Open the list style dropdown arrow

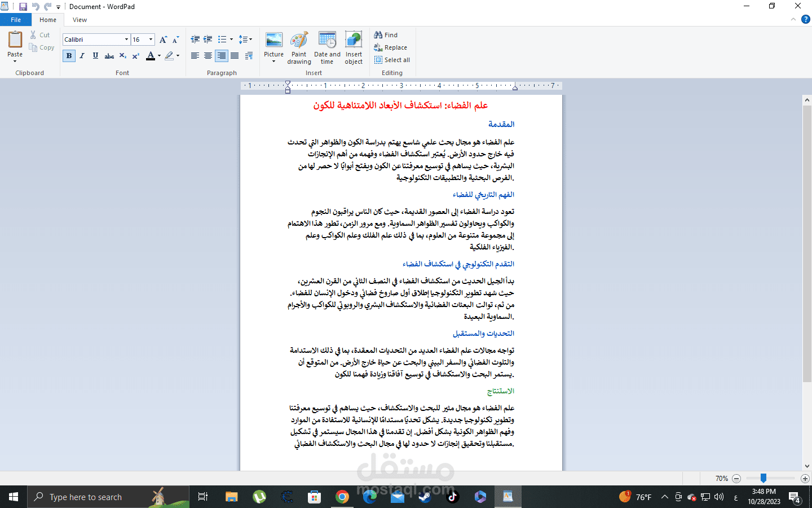tap(231, 40)
